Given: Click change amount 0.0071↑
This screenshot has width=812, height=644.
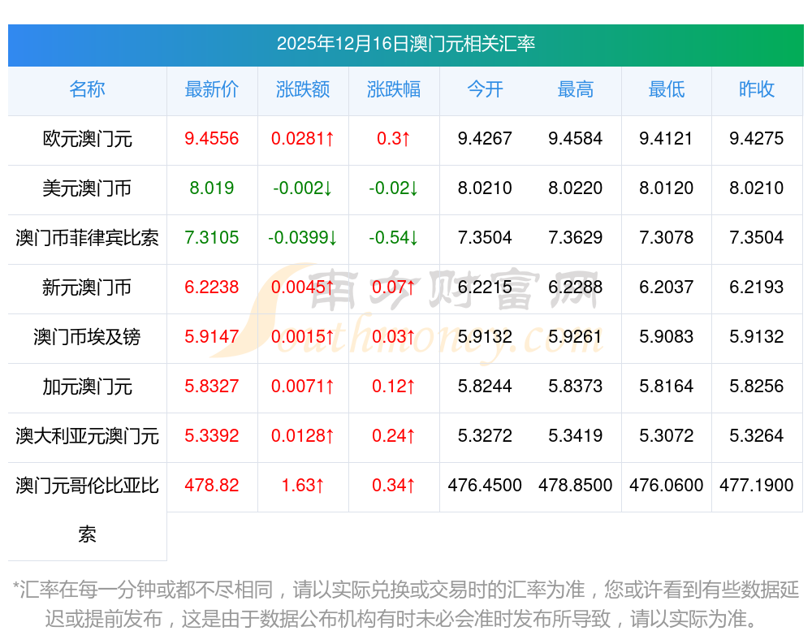Looking at the screenshot, I should tap(303, 386).
